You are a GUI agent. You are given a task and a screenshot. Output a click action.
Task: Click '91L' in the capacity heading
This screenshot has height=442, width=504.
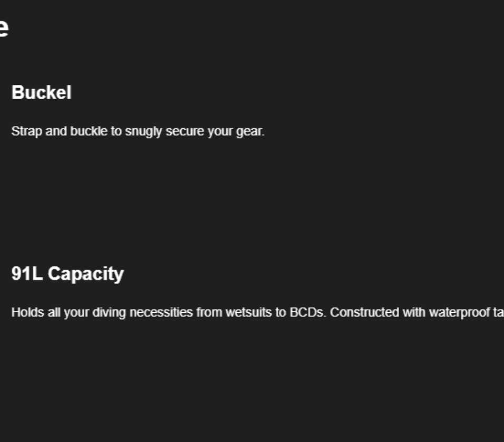point(27,274)
